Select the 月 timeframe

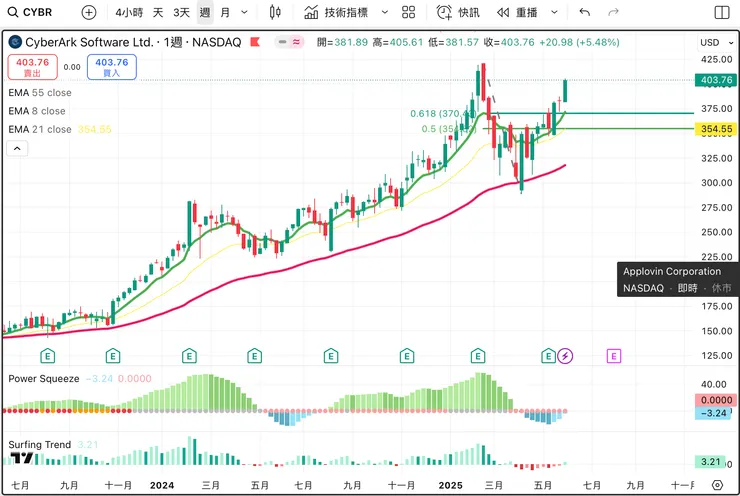pyautogui.click(x=225, y=12)
